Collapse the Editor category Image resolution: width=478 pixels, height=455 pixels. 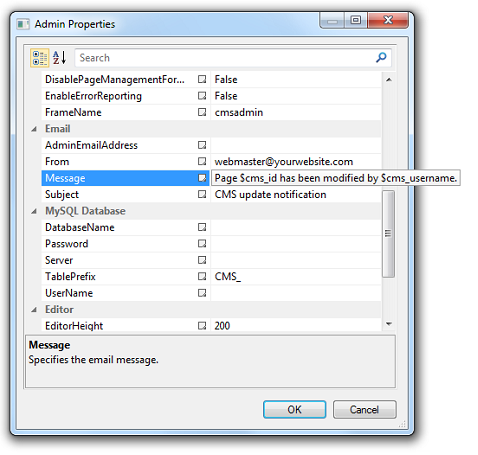tap(34, 310)
